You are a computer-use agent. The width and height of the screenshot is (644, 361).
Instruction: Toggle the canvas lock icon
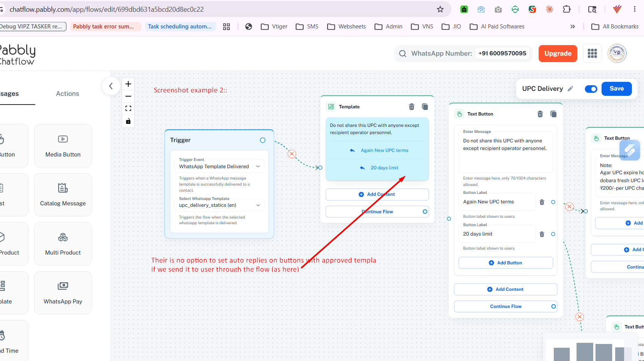(128, 121)
